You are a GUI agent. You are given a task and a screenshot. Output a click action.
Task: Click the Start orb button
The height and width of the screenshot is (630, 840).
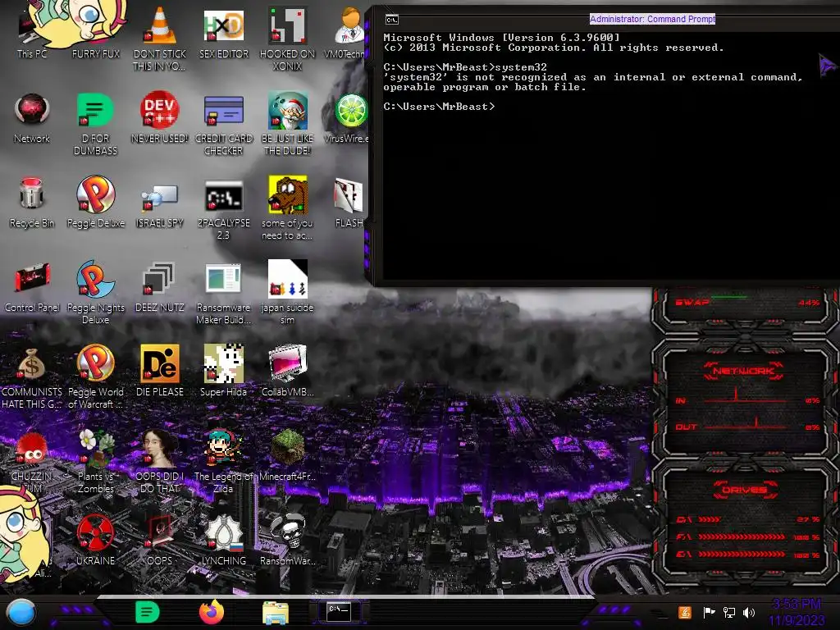click(21, 612)
